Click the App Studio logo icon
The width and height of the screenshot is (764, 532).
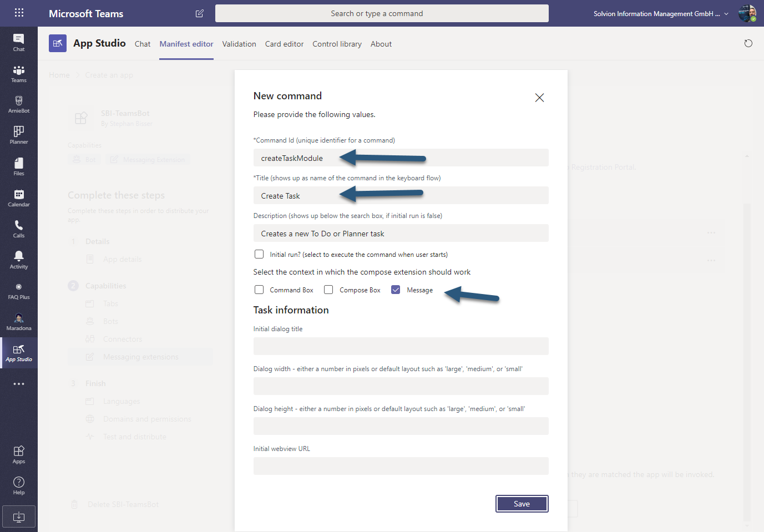click(x=58, y=43)
